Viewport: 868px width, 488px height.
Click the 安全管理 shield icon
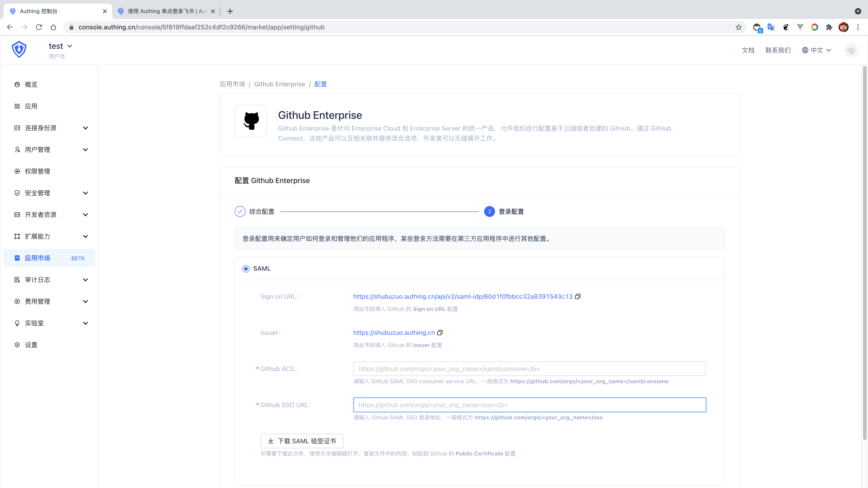click(17, 193)
